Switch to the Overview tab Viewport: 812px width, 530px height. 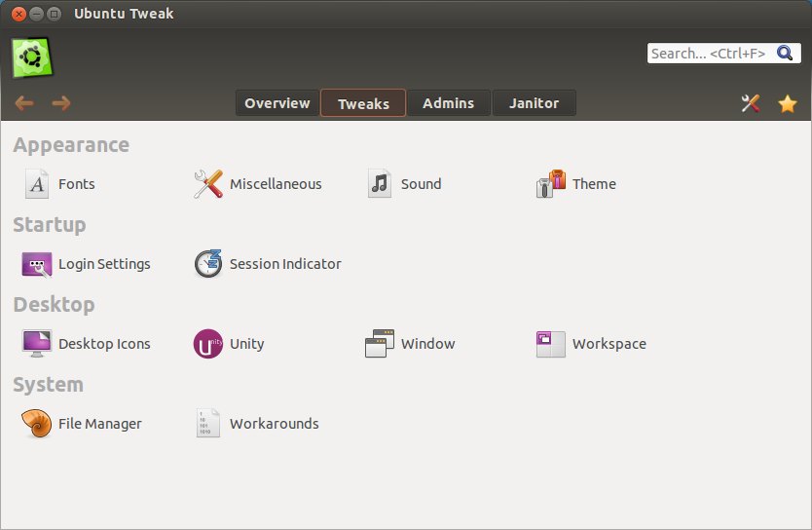click(277, 103)
